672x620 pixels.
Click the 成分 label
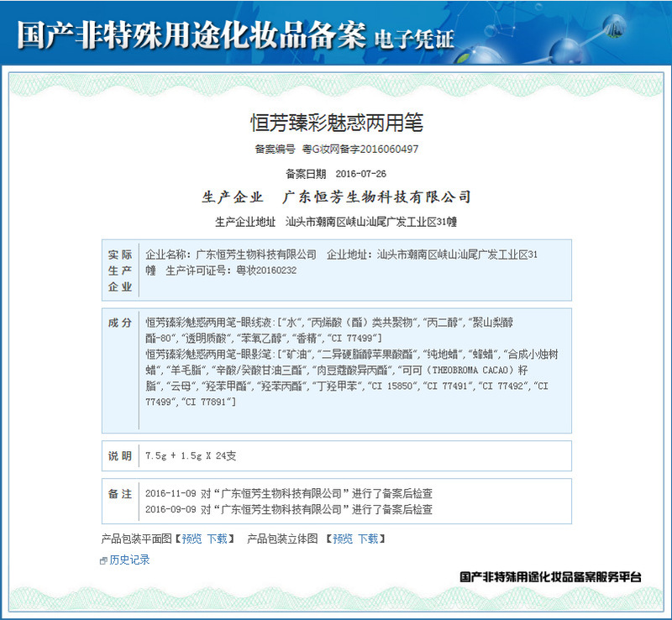(120, 323)
